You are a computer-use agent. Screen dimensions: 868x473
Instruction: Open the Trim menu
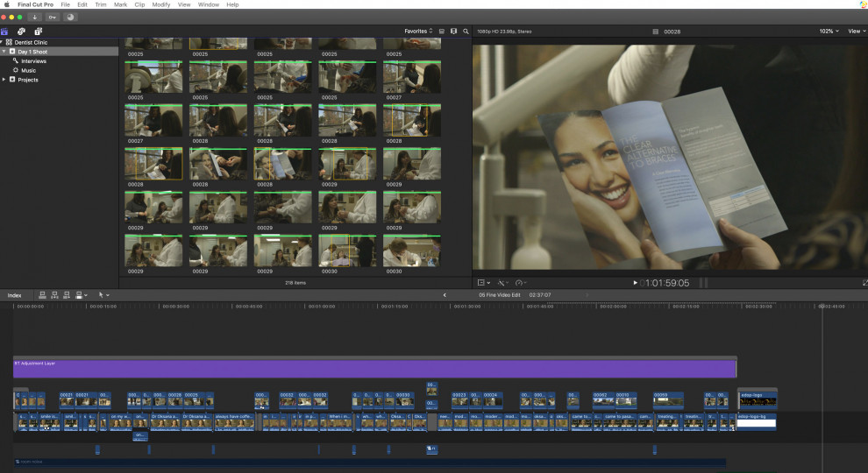(101, 4)
